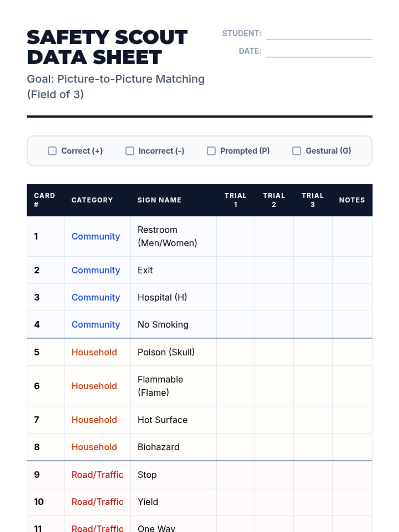Screen dimensions: 399x532
Task: Click Notes cell for Biohazard row
Action: 352,447
